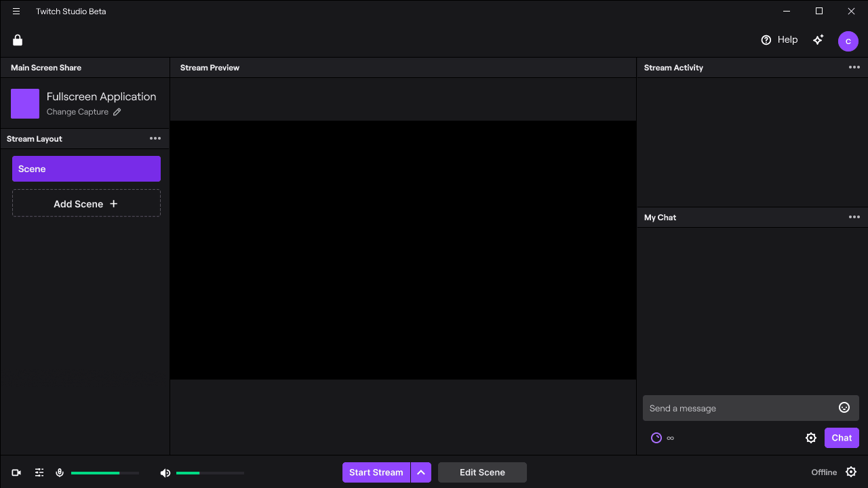This screenshot has width=868, height=488.
Task: Click the Start Stream button
Action: point(376,472)
